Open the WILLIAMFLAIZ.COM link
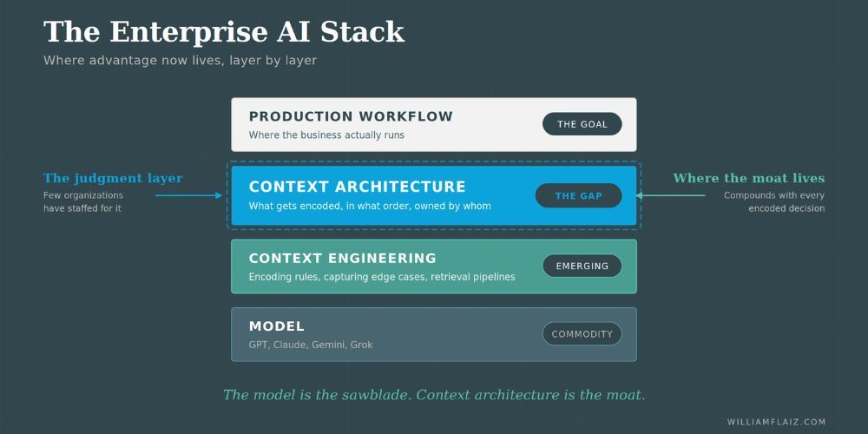 (776, 422)
